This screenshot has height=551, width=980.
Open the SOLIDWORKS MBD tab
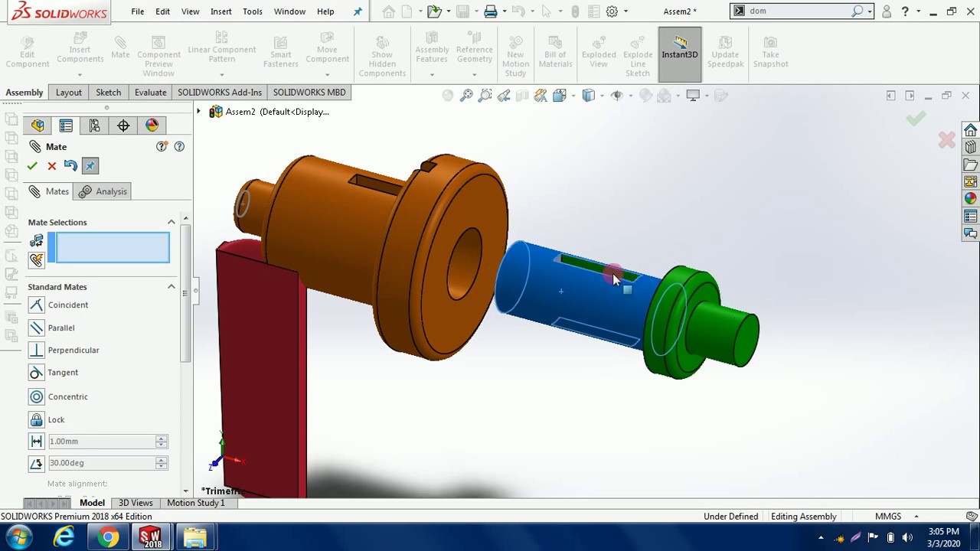click(x=309, y=92)
